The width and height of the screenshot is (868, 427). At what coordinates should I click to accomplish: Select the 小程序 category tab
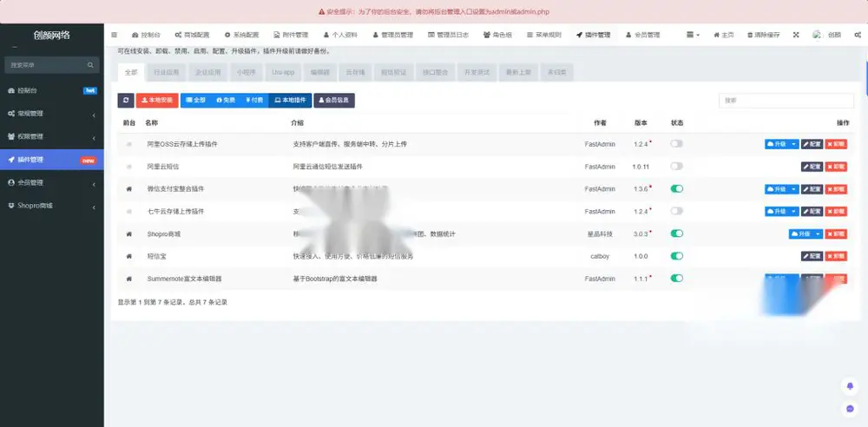point(246,73)
